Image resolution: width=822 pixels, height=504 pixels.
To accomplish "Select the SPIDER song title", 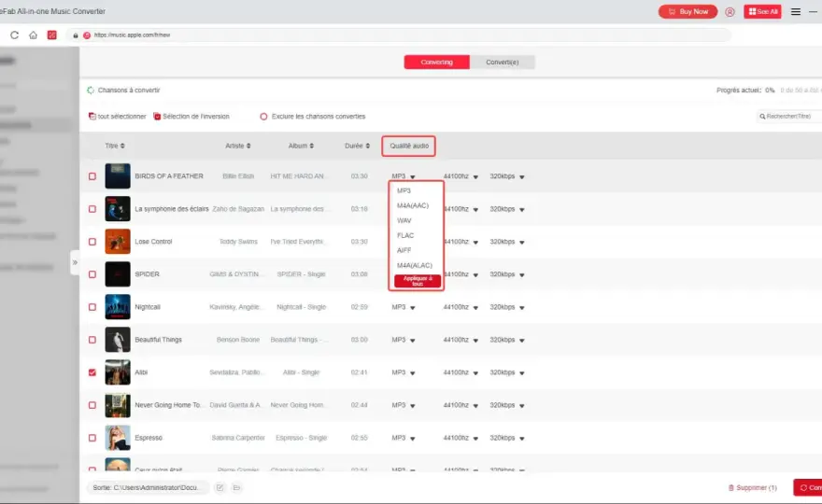I will pyautogui.click(x=147, y=274).
